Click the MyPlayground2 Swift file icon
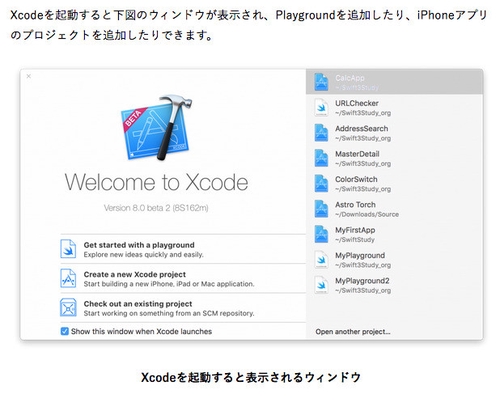 tap(321, 285)
